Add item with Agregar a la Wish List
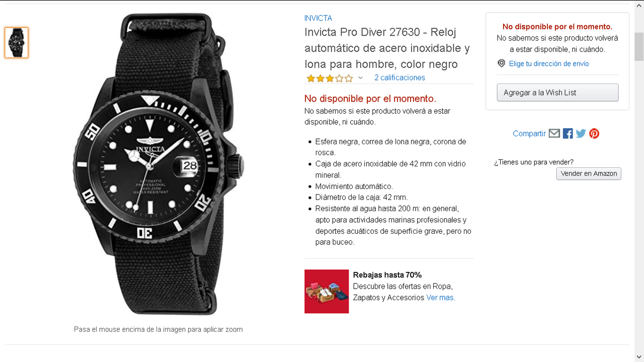 557,93
